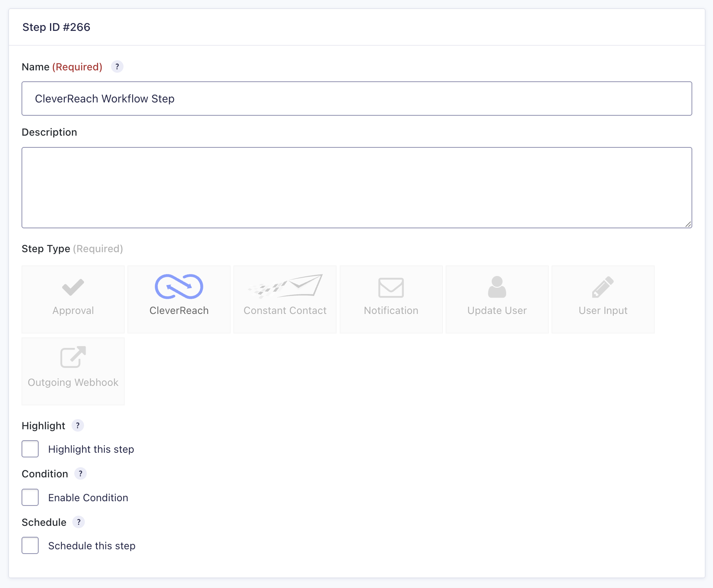The image size is (713, 588).
Task: Click the Highlight this step label
Action: [x=91, y=449]
